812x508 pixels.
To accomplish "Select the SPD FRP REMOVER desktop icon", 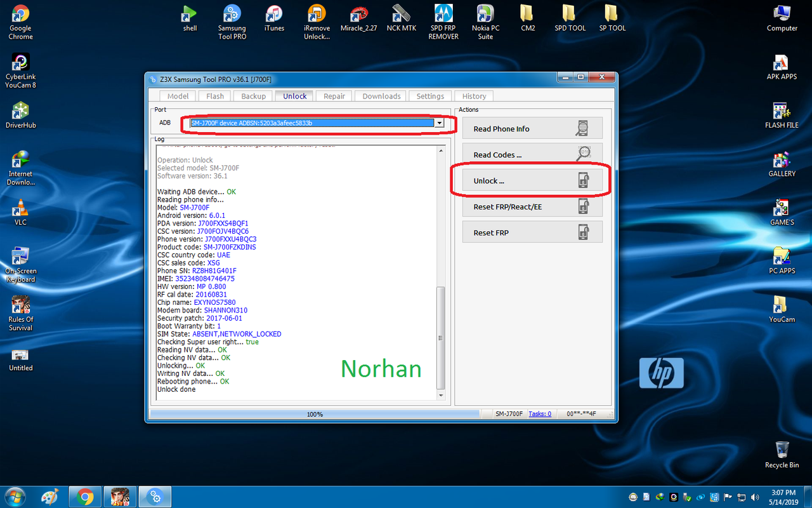I will tap(443, 22).
